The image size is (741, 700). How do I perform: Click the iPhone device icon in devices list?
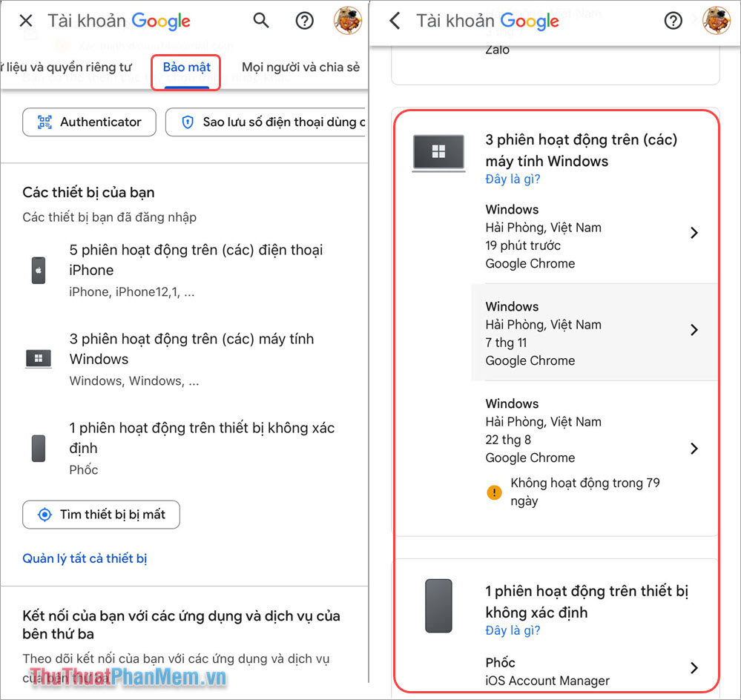[38, 270]
